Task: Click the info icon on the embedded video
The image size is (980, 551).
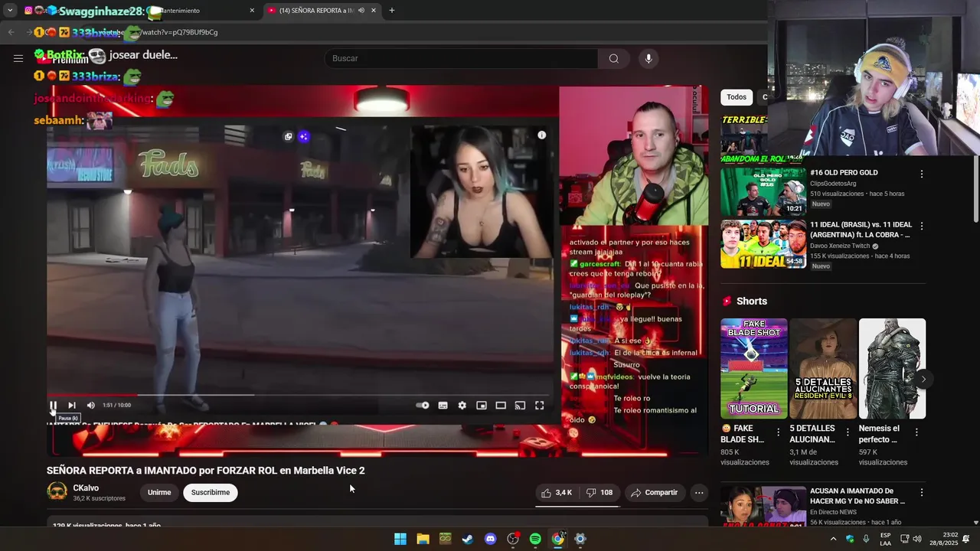Action: [541, 135]
